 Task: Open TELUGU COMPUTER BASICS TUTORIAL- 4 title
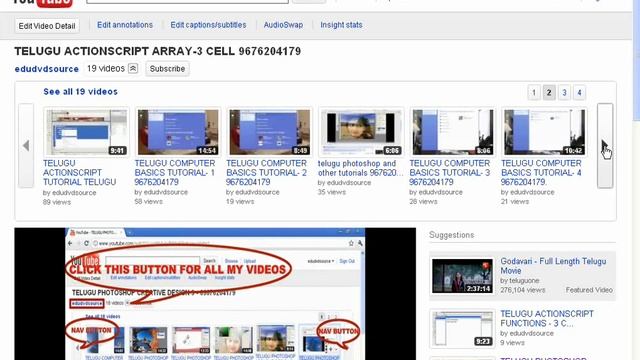tap(541, 173)
